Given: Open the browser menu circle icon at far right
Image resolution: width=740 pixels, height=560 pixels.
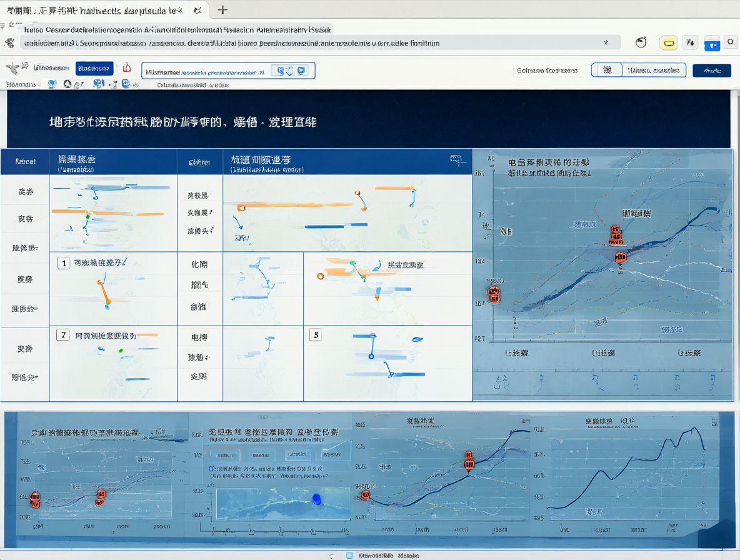Looking at the screenshot, I should point(730,42).
